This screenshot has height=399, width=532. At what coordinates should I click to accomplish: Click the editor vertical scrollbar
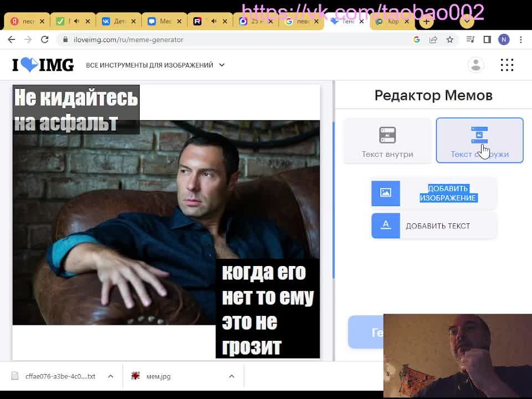pyautogui.click(x=334, y=200)
